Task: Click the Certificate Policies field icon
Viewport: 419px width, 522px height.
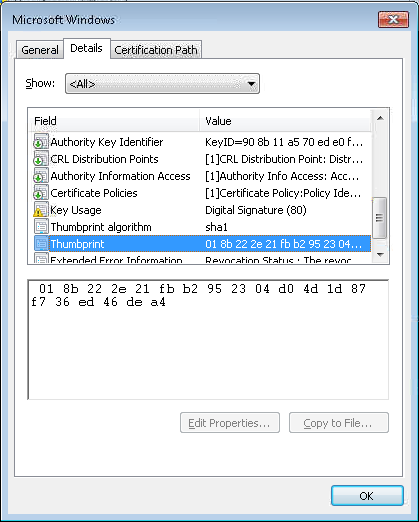Action: click(x=41, y=193)
